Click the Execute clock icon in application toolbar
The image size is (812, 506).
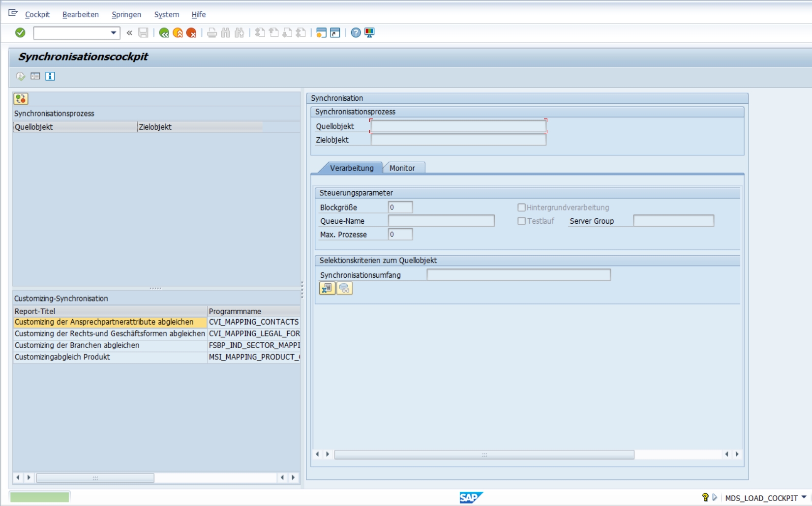click(21, 76)
